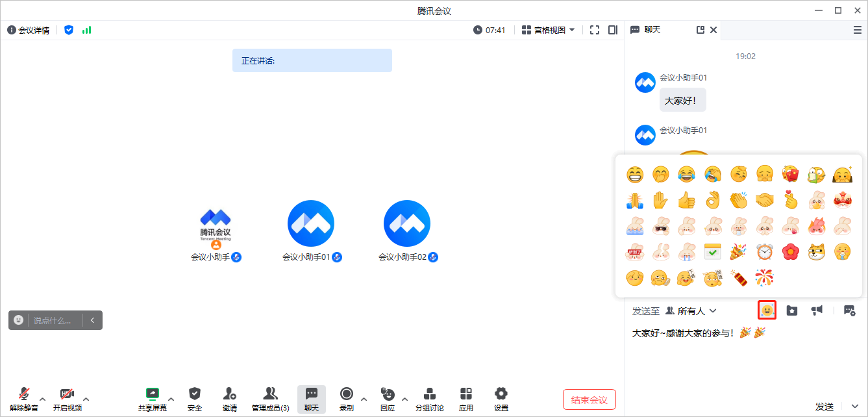Insert the fireworks emoji
This screenshot has width=868, height=417.
[x=764, y=278]
